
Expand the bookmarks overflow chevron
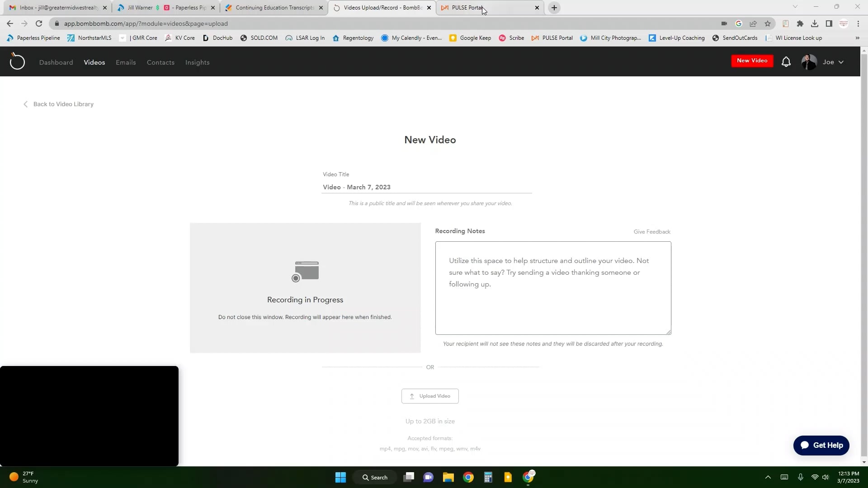[x=858, y=38]
